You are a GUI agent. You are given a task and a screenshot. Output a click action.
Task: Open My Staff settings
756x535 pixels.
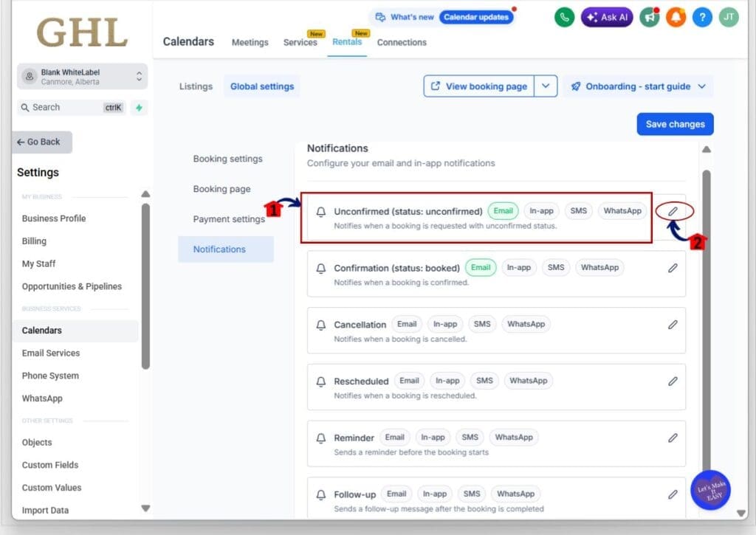(38, 263)
